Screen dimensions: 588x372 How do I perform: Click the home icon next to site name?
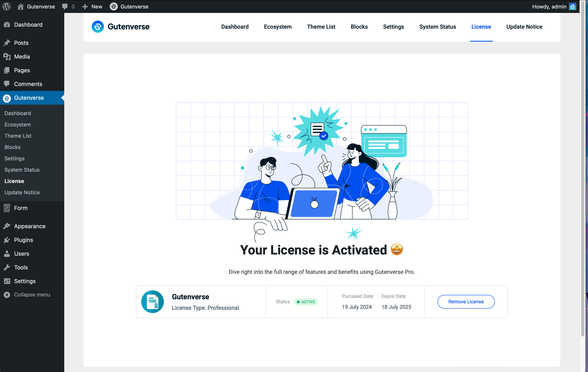coord(21,7)
